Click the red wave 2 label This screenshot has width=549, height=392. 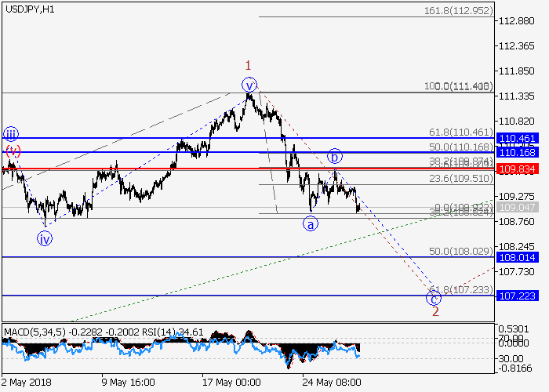434,312
